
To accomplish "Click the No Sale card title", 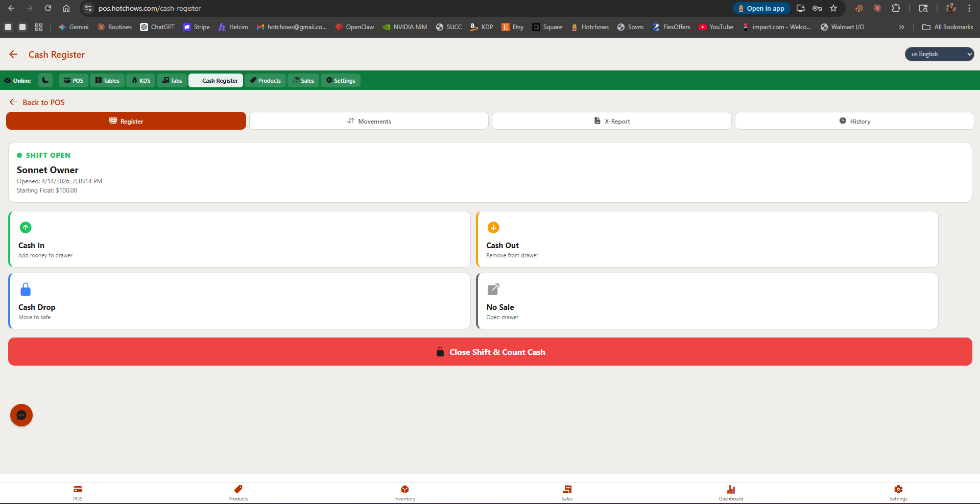I will pyautogui.click(x=500, y=307).
